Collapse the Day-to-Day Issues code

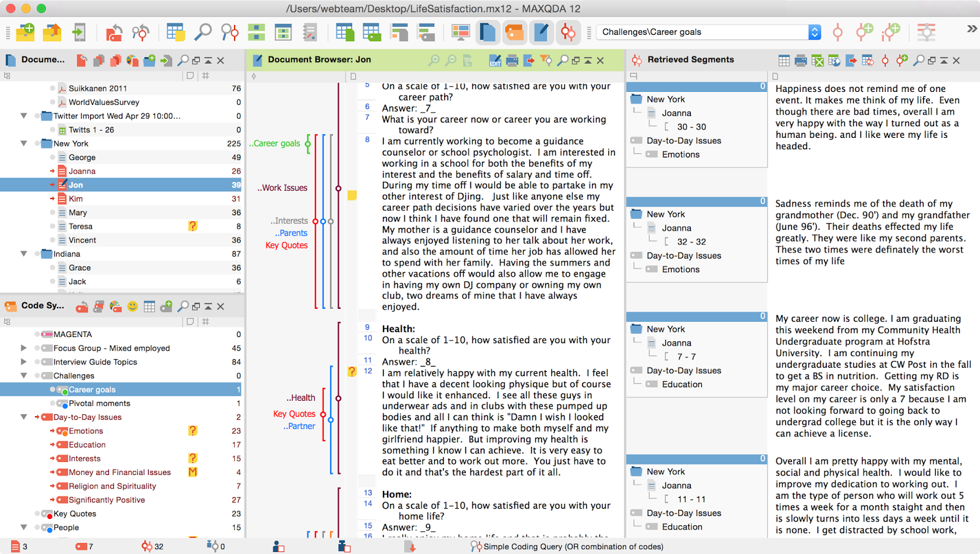click(24, 417)
